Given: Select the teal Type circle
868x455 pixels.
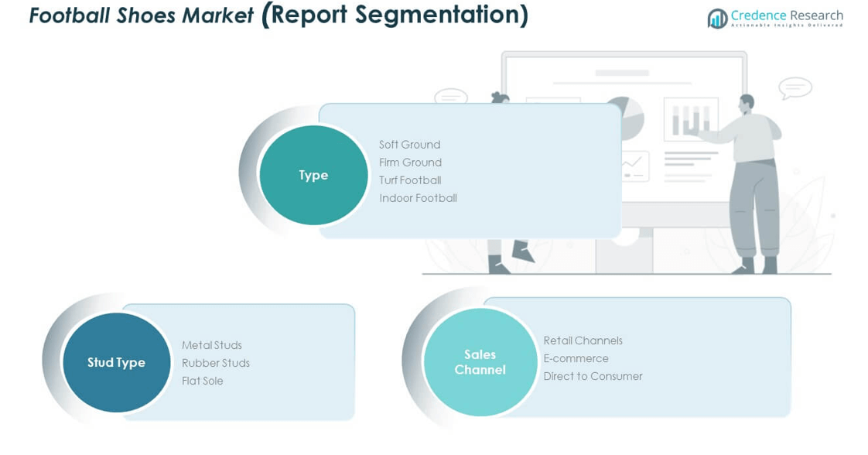Looking at the screenshot, I should pyautogui.click(x=313, y=176).
